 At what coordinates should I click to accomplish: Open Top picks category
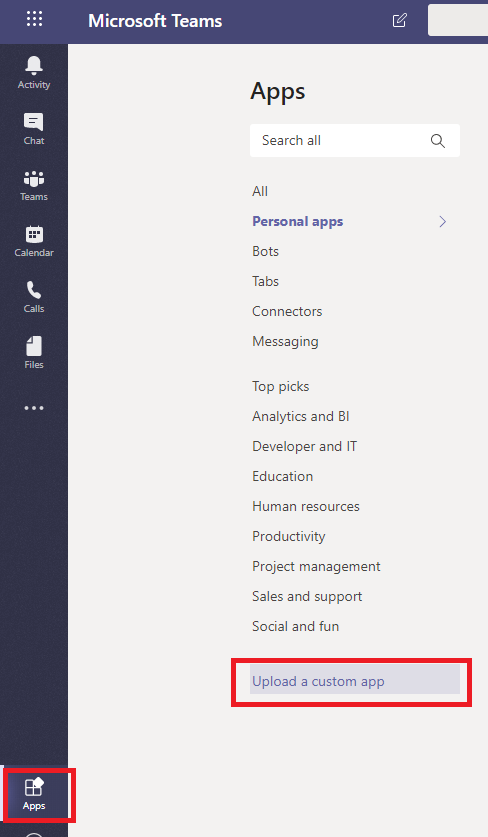[x=281, y=386]
